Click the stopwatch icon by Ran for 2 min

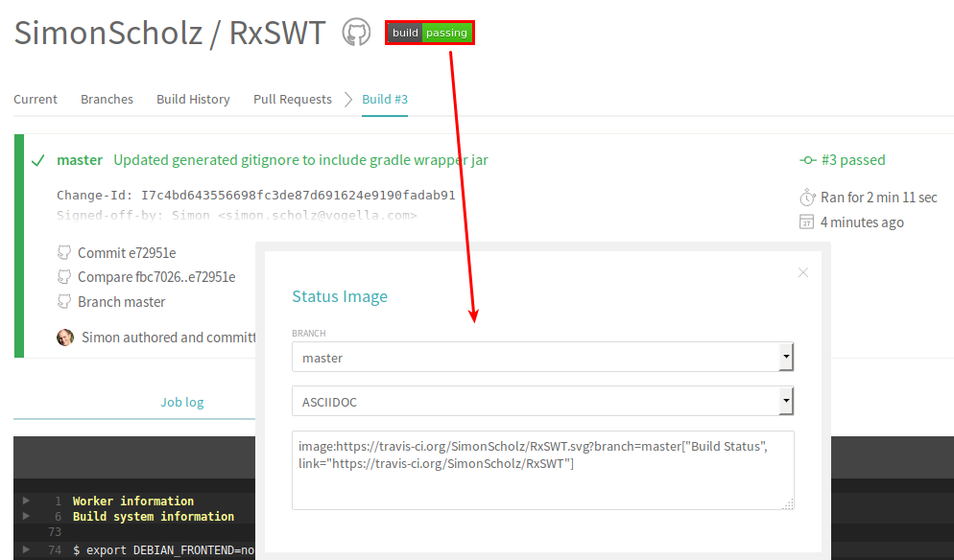pyautogui.click(x=807, y=197)
